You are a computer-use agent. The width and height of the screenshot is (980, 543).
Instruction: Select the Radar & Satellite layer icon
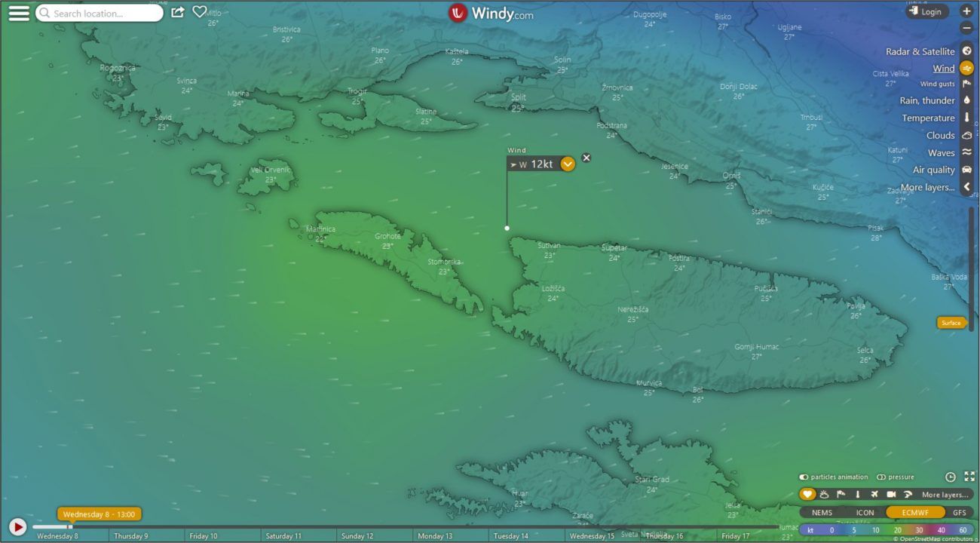click(x=966, y=51)
